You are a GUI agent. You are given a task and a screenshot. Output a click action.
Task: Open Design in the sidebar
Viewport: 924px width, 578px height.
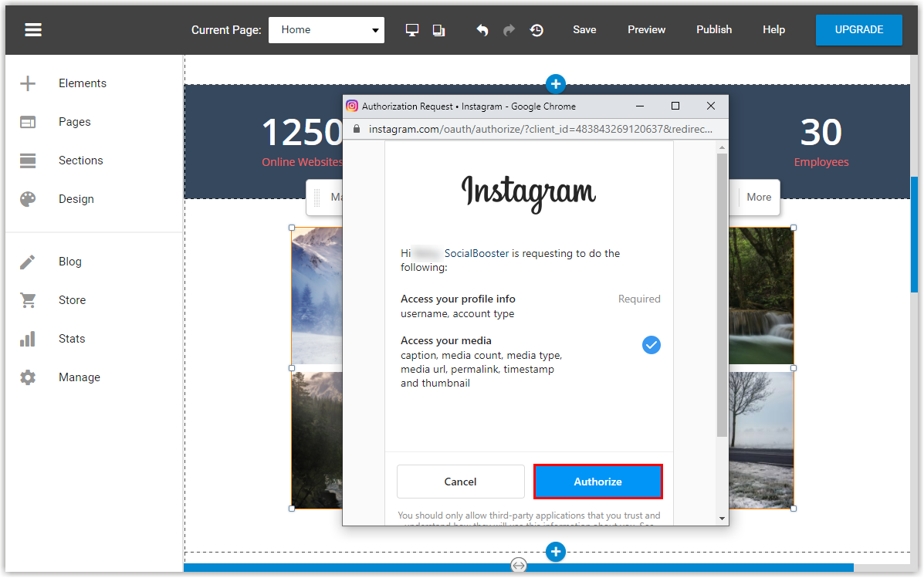pos(76,199)
